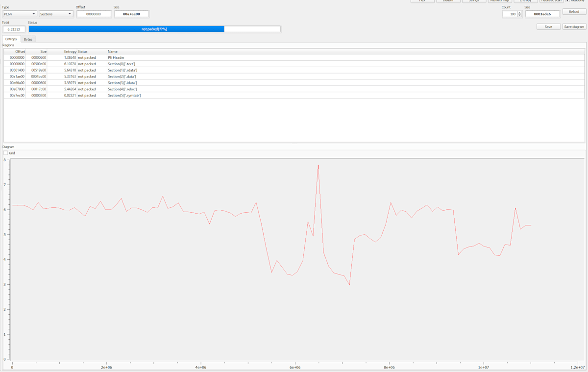588x372 pixels.
Task: Click offset cell 00a7ec00
Action: [17, 96]
